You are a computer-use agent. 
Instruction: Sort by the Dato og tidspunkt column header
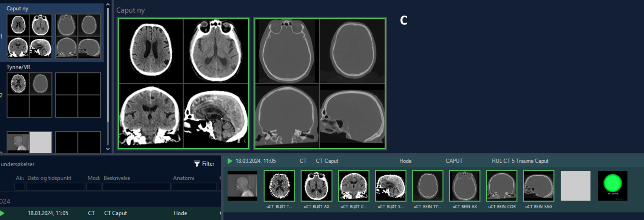(x=49, y=178)
